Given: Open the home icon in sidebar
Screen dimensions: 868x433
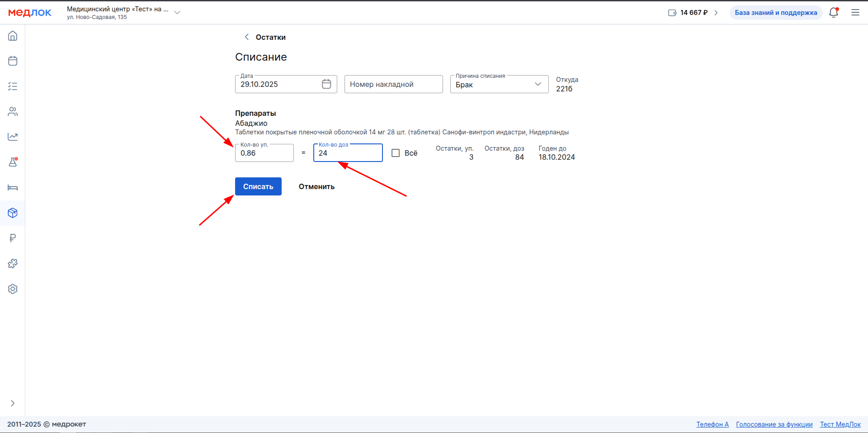Looking at the screenshot, I should pyautogui.click(x=13, y=36).
